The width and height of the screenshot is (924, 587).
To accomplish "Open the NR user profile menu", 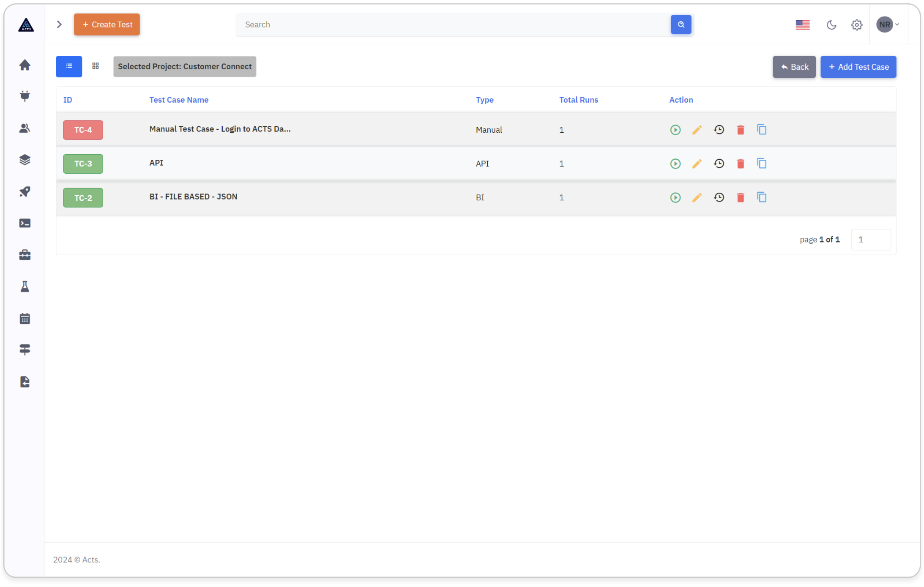I will click(x=887, y=25).
